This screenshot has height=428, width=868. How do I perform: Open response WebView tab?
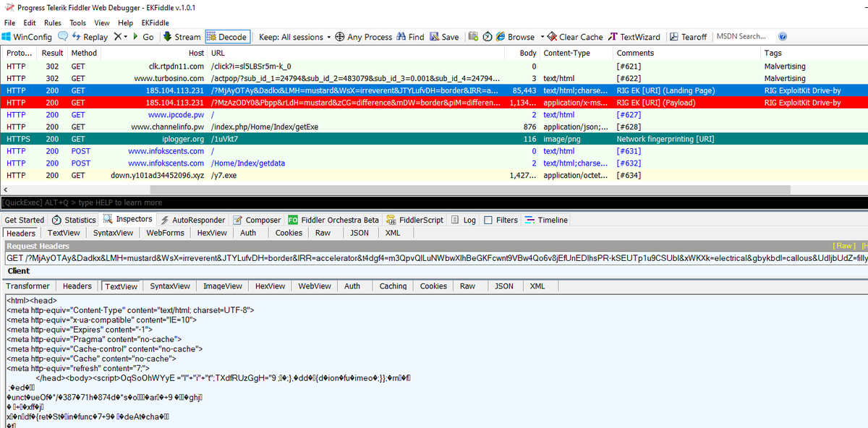tap(315, 286)
